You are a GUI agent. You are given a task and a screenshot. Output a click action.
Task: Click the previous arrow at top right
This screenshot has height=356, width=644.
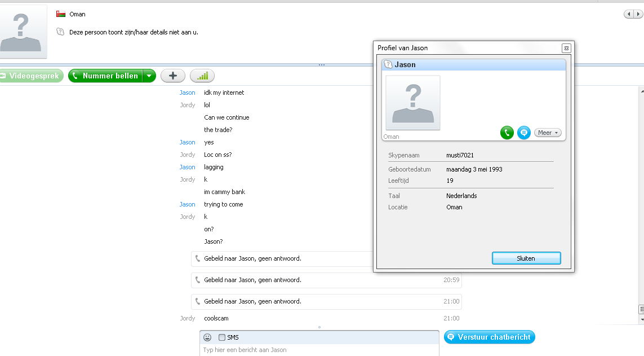pyautogui.click(x=628, y=14)
